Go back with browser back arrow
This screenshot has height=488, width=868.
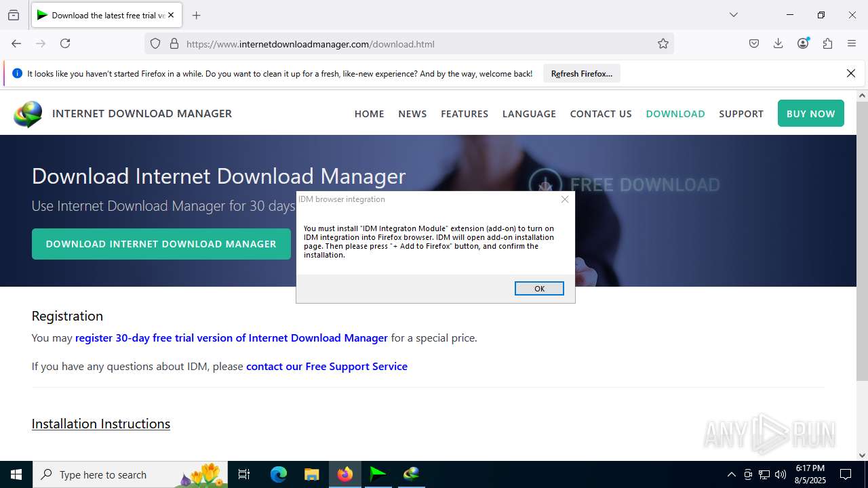click(16, 43)
